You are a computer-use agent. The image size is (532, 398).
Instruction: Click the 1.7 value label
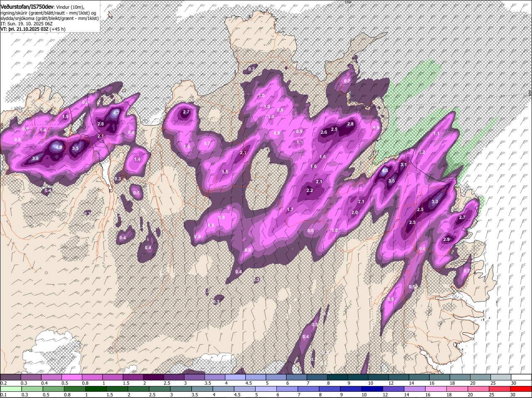[290, 209]
